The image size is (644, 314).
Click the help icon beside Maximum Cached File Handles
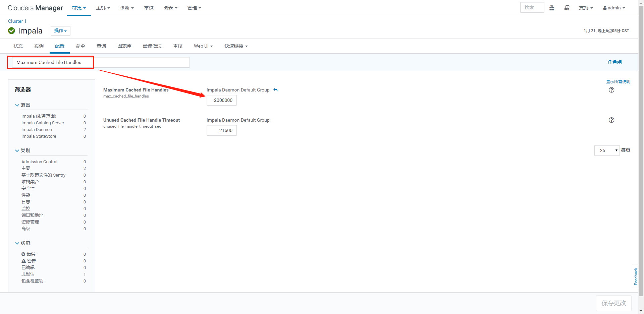coord(611,90)
